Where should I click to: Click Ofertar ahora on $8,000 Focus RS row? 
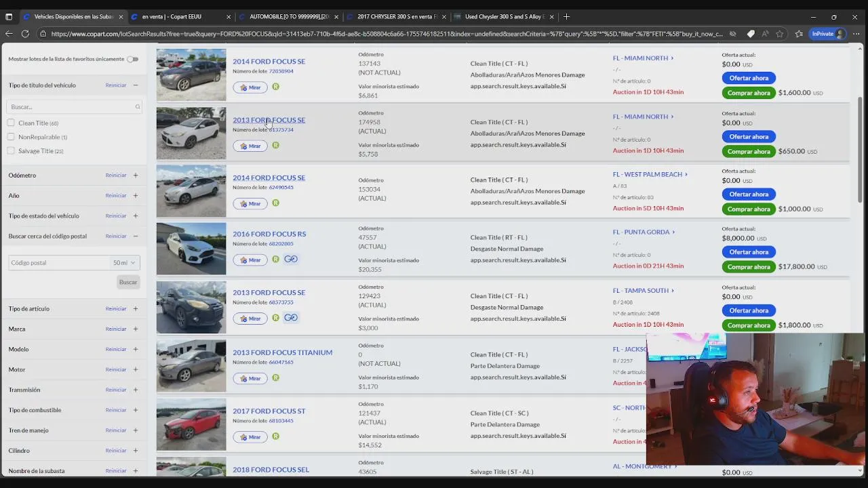pos(749,251)
